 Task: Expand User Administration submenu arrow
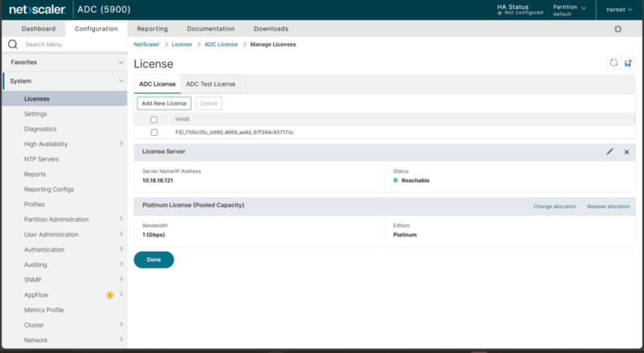coord(122,234)
